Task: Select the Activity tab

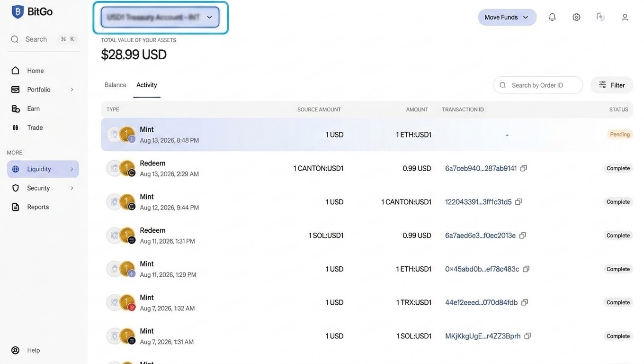Action: pyautogui.click(x=147, y=85)
